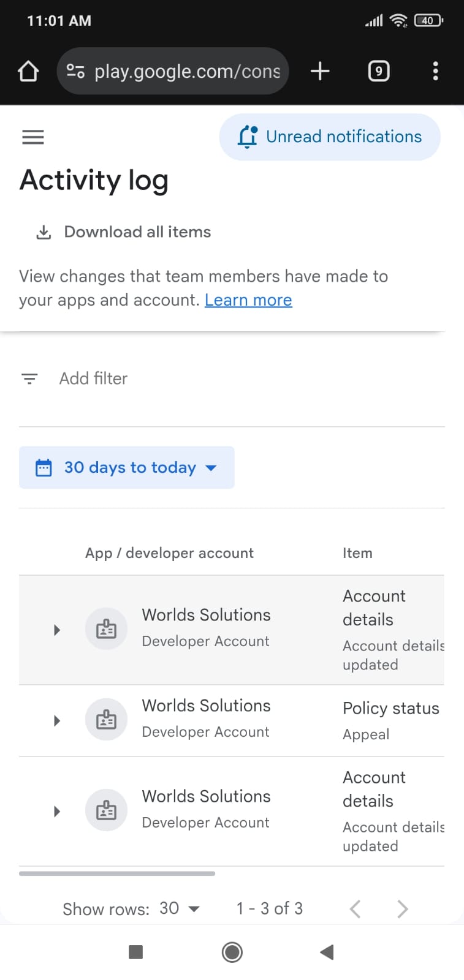Follow the Learn more link
This screenshot has width=464, height=980.
tap(248, 300)
